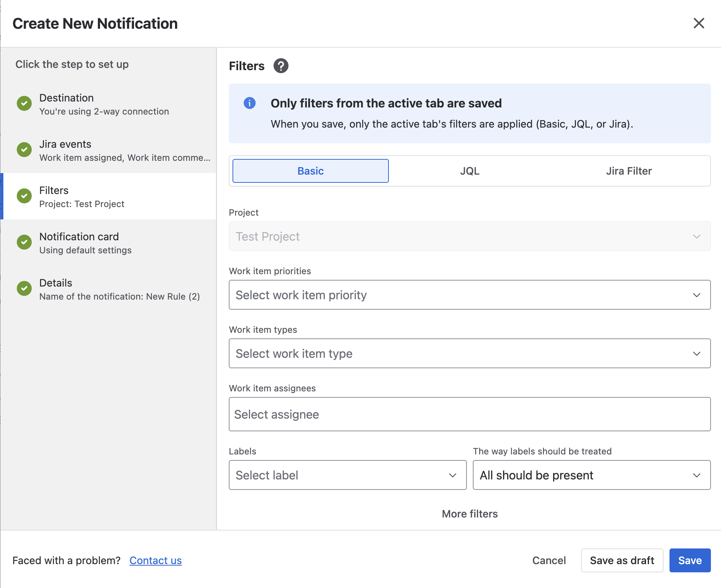721x588 pixels.
Task: Click the green checkmark beside Filters step
Action: point(24,196)
